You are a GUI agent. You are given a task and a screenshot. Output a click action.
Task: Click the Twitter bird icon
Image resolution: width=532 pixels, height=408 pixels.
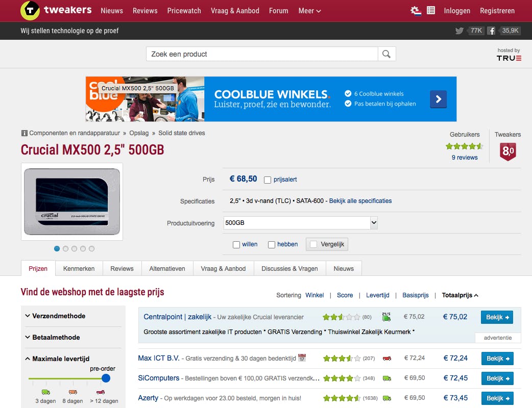pyautogui.click(x=460, y=31)
